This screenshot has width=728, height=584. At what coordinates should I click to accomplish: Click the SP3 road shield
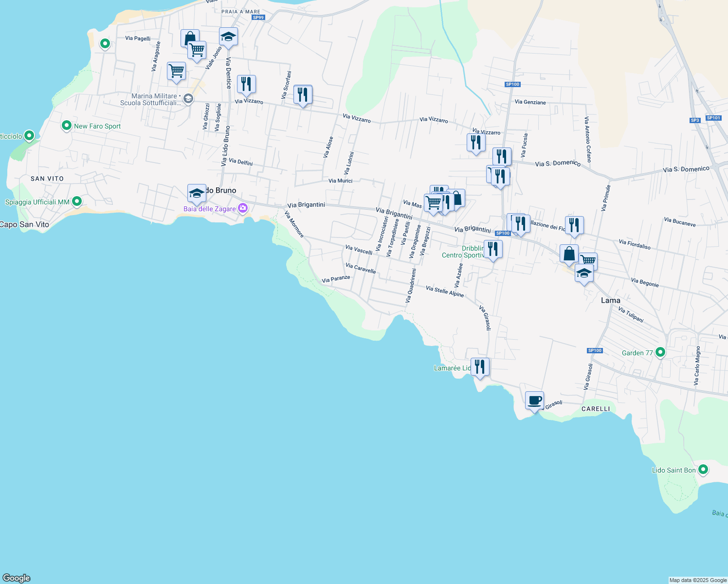click(x=695, y=120)
